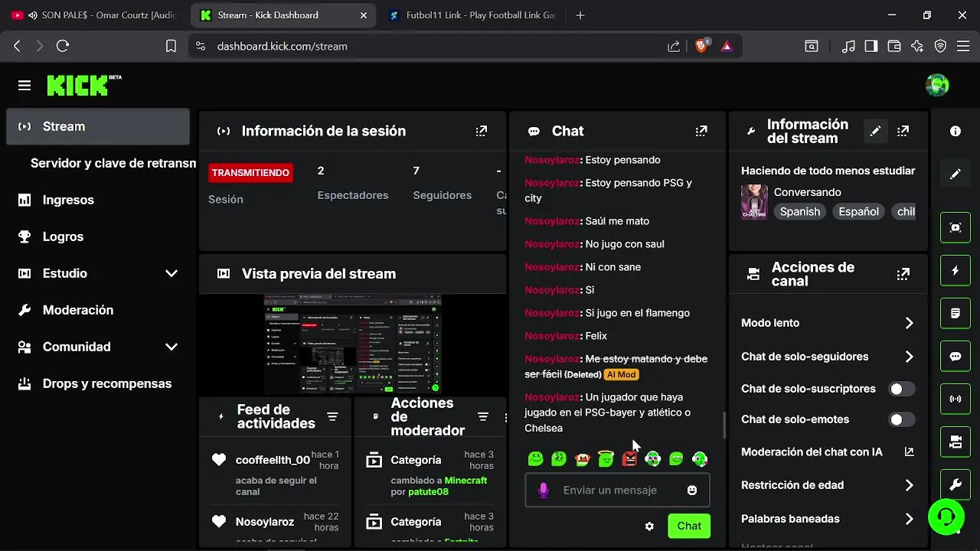Send message with the green Chat button
This screenshot has height=551, width=980.
tap(689, 526)
